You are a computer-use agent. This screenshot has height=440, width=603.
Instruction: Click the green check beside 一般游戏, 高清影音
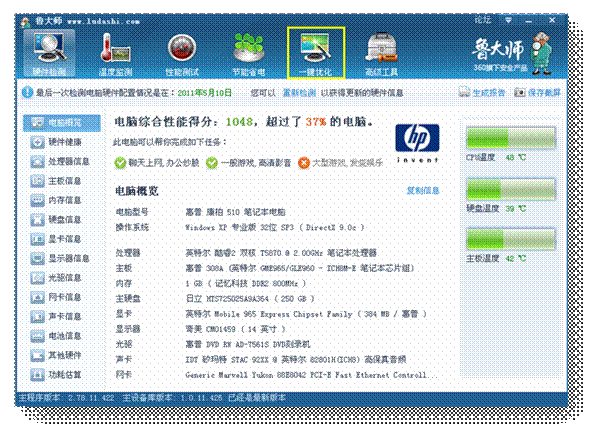(x=212, y=163)
